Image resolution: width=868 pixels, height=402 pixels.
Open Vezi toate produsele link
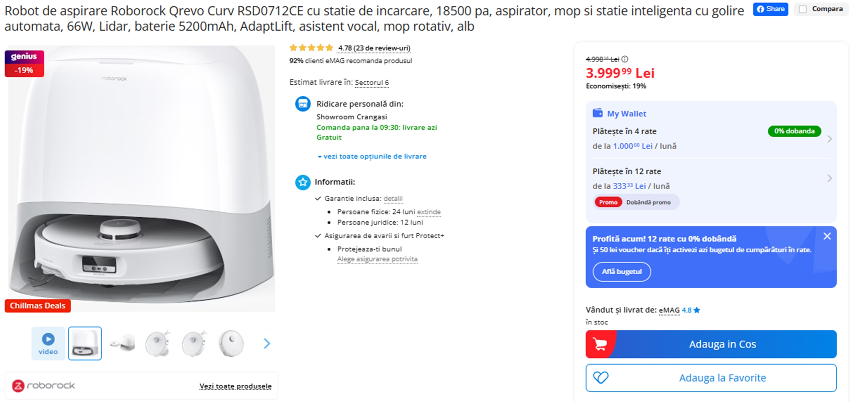[236, 386]
